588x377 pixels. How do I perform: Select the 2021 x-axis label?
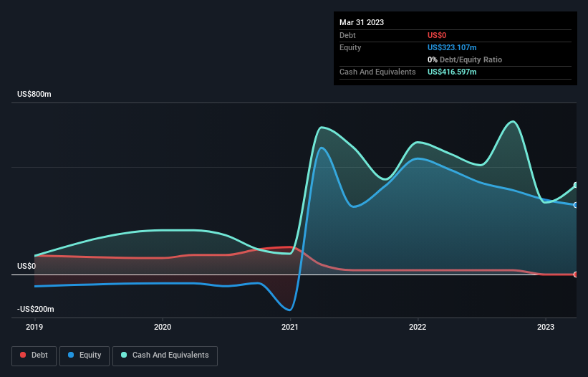click(290, 327)
